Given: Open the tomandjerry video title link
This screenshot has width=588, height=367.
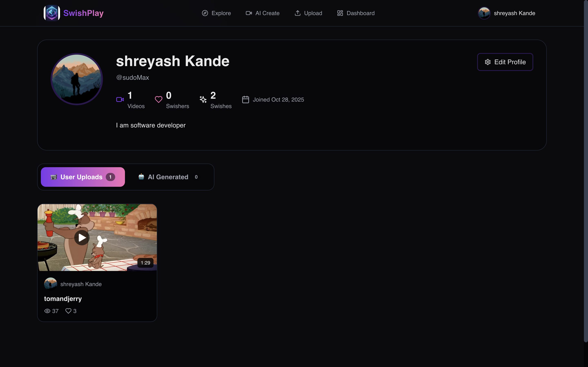Looking at the screenshot, I should coord(63,298).
